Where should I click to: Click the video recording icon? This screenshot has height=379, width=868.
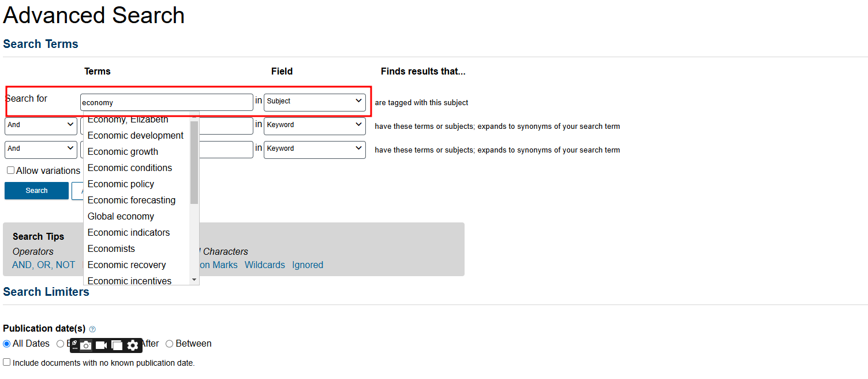pos(101,345)
